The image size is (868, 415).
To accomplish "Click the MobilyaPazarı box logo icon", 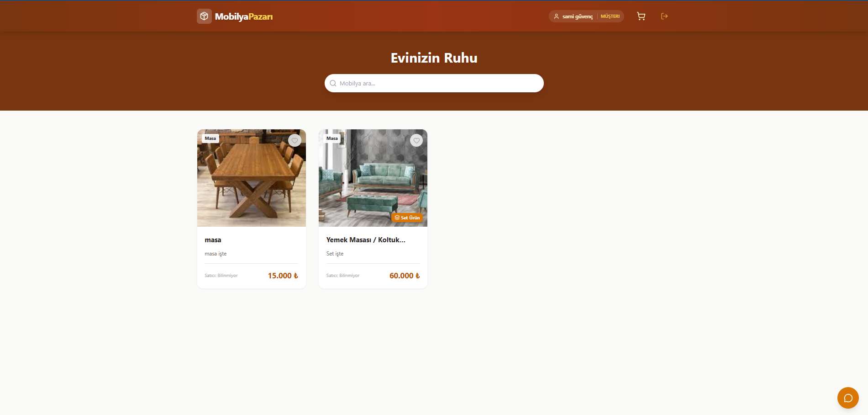I will 204,16.
